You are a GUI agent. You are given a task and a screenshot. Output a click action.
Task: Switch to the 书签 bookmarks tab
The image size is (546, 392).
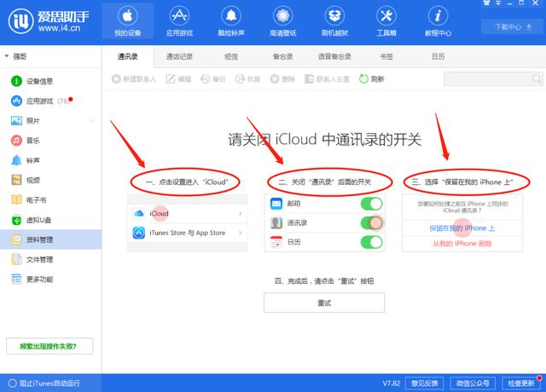tap(386, 57)
